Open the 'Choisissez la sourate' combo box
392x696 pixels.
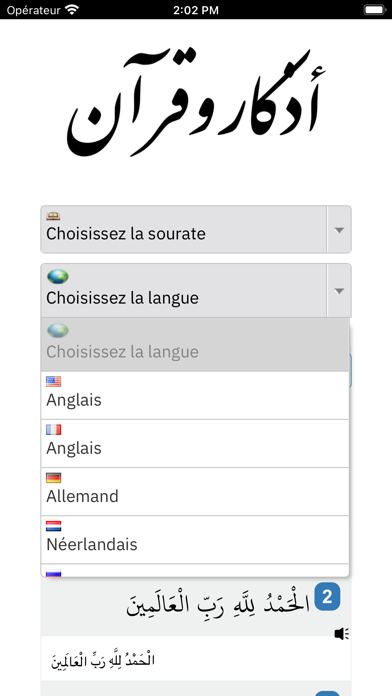coord(196,229)
